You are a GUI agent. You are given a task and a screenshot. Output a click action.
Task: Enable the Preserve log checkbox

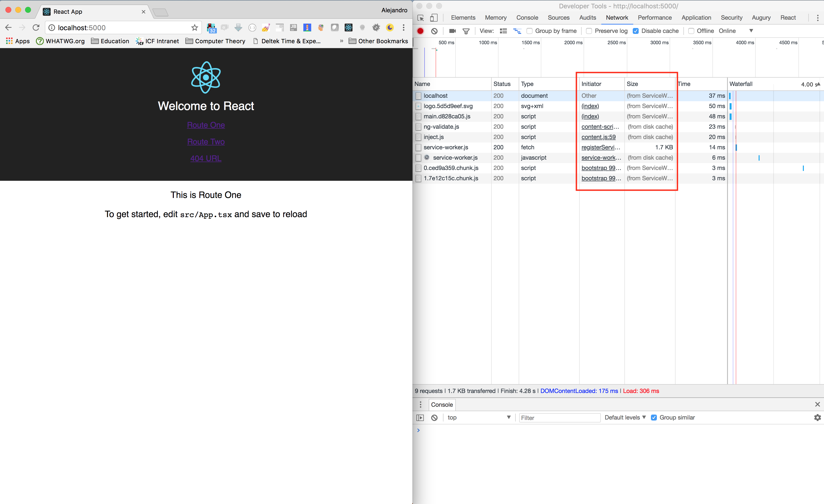pos(589,31)
